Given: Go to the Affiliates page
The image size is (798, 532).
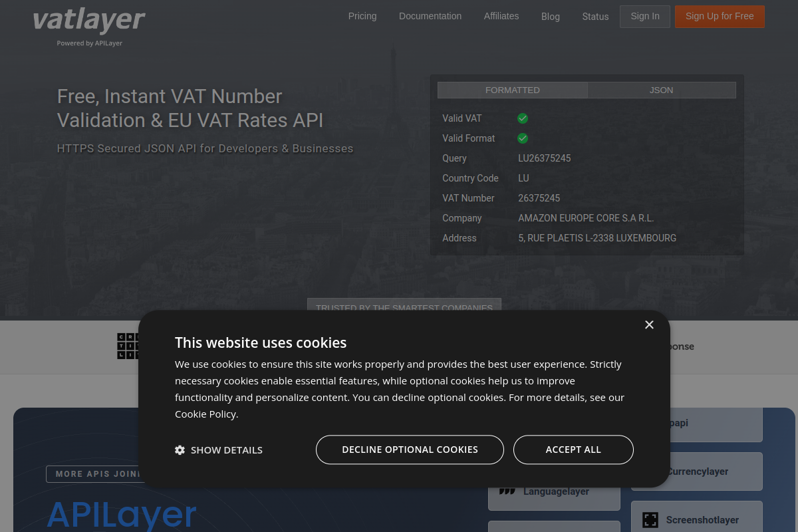Looking at the screenshot, I should tap(501, 16).
